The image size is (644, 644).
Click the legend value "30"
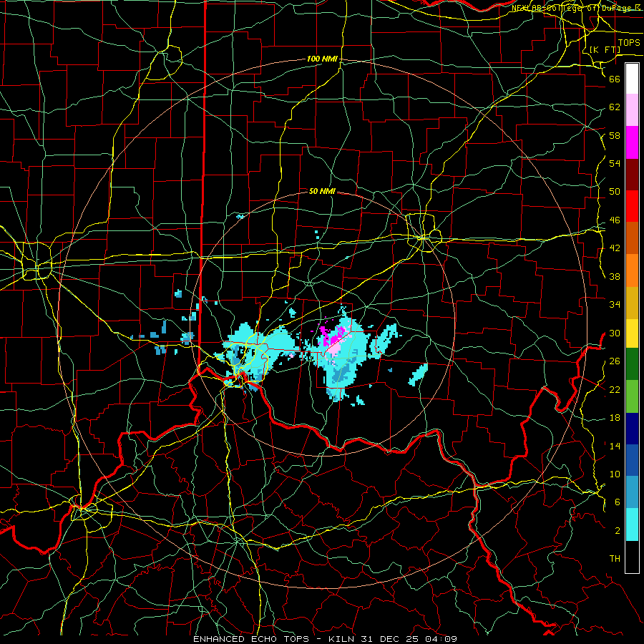click(x=615, y=333)
